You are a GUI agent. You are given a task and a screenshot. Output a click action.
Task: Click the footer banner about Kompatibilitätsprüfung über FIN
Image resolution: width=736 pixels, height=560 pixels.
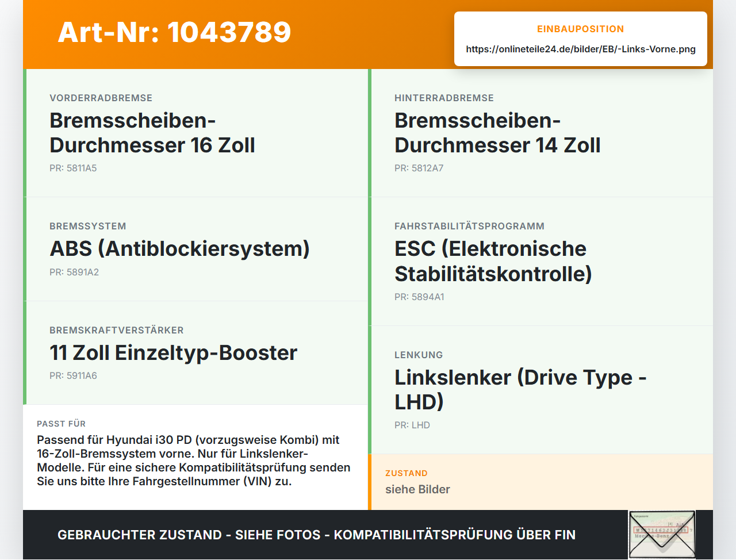[316, 535]
